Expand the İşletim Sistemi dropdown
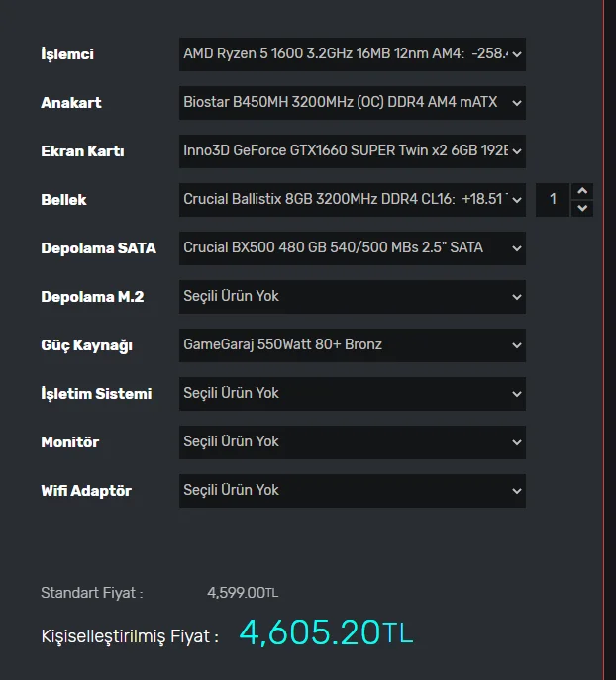 352,393
